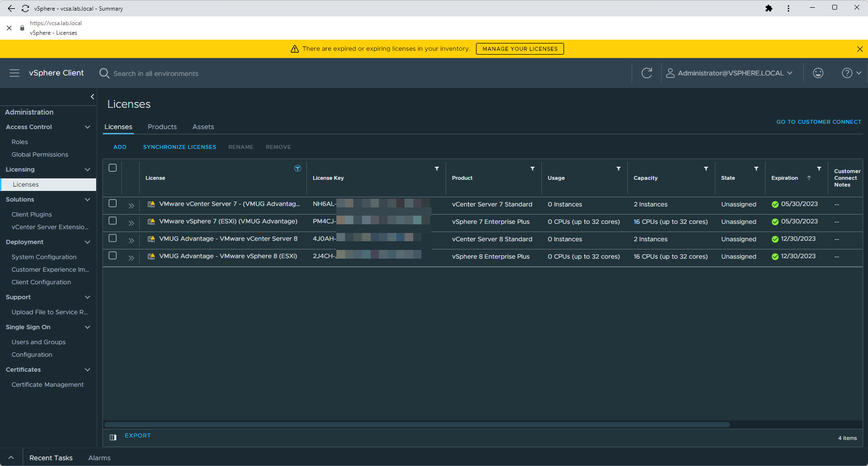Check the VMUG Advantage vSphere 8 (ESXi) row
This screenshot has width=868, height=466.
(113, 256)
